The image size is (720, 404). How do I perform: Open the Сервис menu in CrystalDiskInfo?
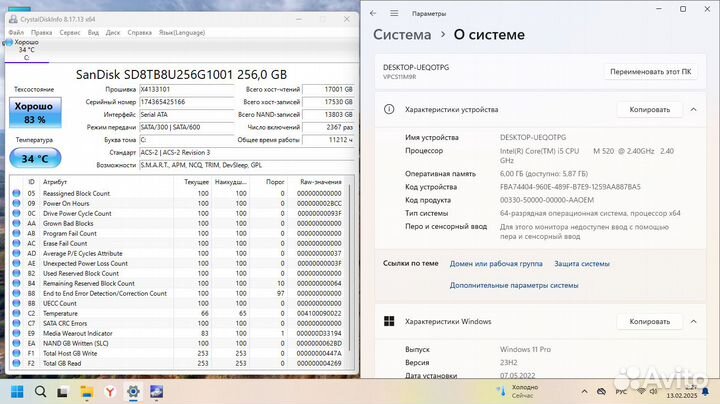pos(70,33)
